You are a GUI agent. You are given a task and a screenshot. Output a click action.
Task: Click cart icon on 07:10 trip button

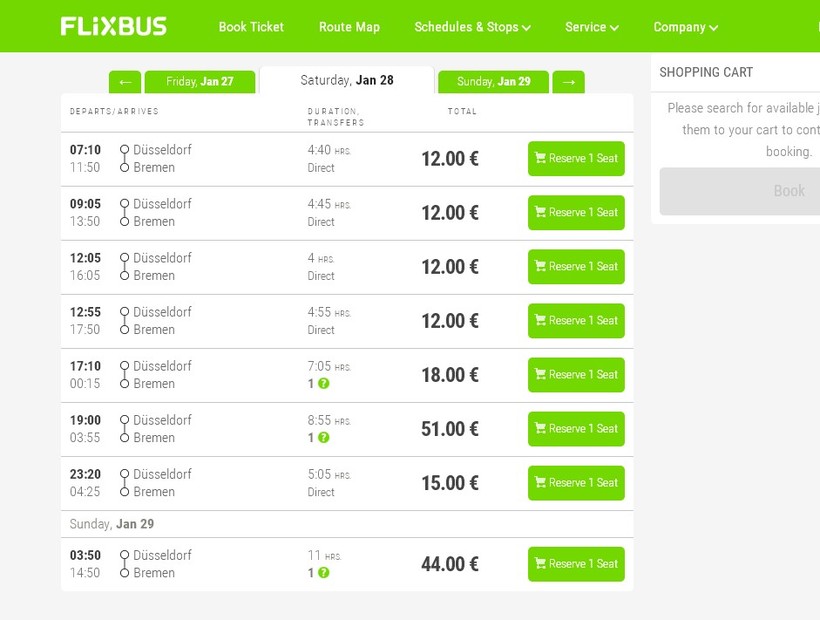[540, 158]
